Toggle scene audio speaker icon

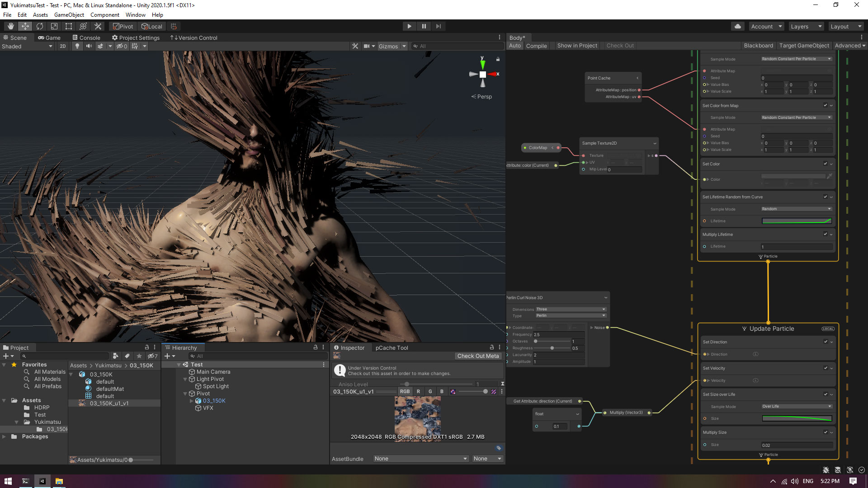89,46
